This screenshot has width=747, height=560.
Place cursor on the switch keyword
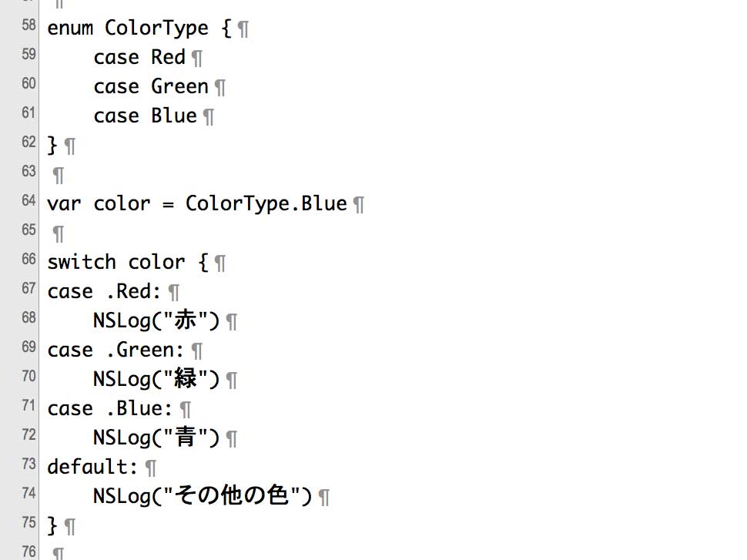[82, 262]
